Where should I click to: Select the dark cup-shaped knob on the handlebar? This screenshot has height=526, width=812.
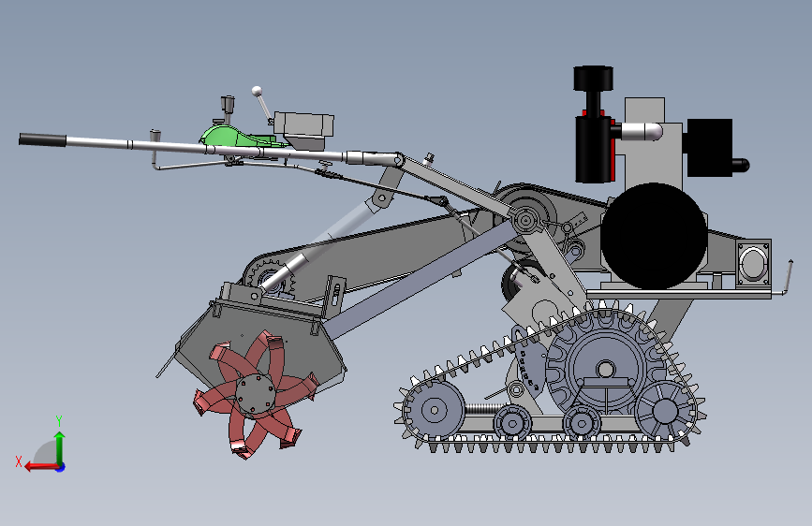coord(228,104)
